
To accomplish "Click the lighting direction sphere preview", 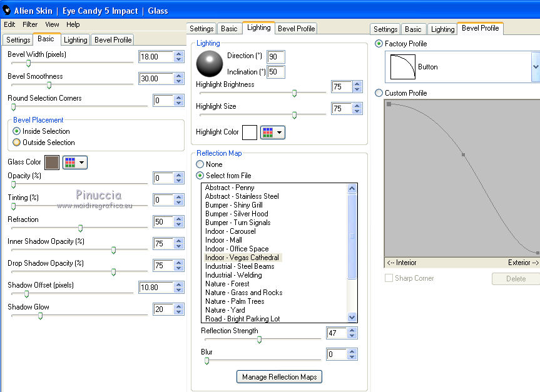I will [x=210, y=64].
